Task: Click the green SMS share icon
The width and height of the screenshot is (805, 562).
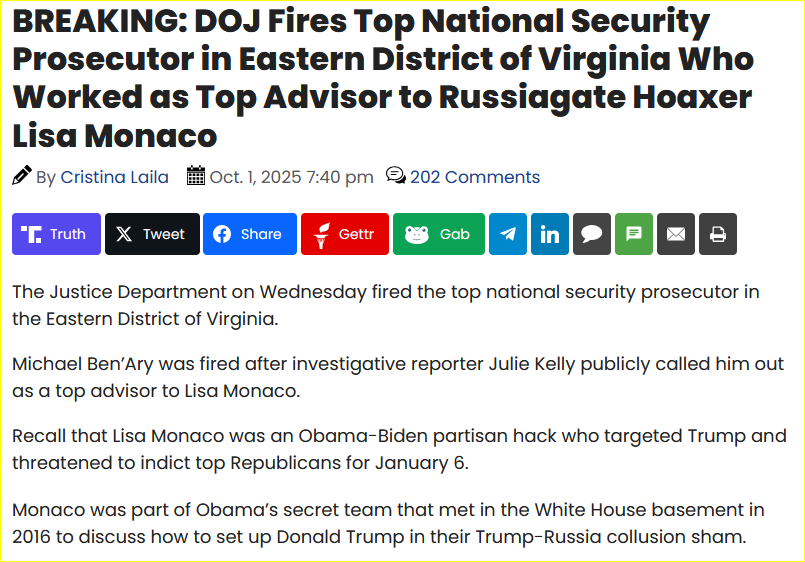Action: [634, 234]
